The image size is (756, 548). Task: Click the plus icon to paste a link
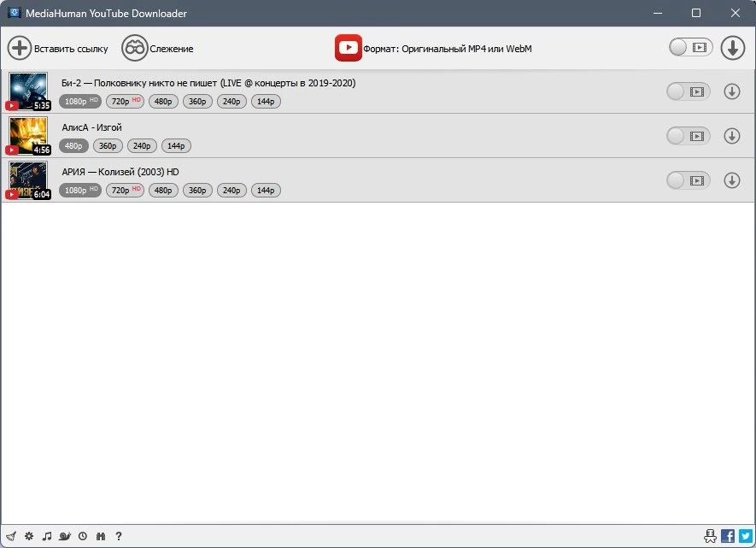pyautogui.click(x=20, y=48)
